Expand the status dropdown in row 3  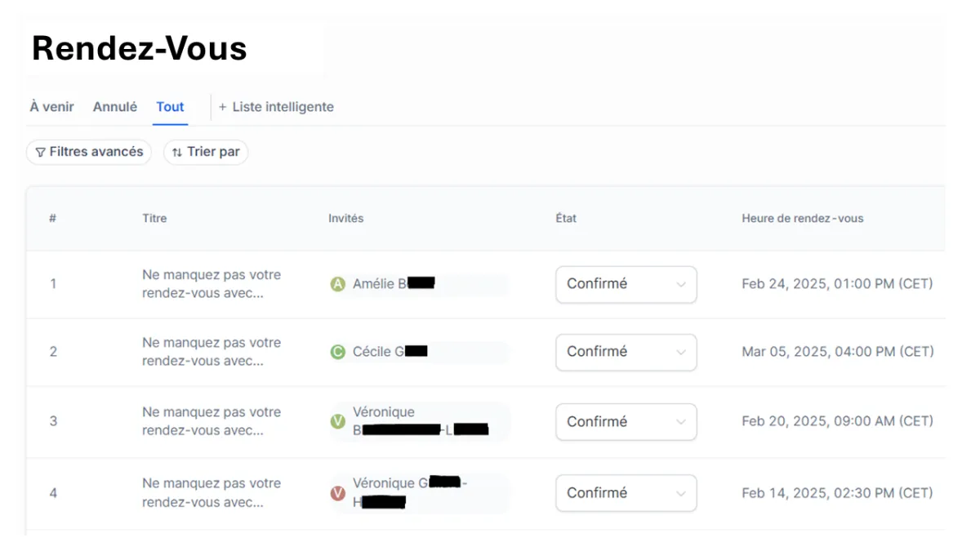tap(626, 422)
